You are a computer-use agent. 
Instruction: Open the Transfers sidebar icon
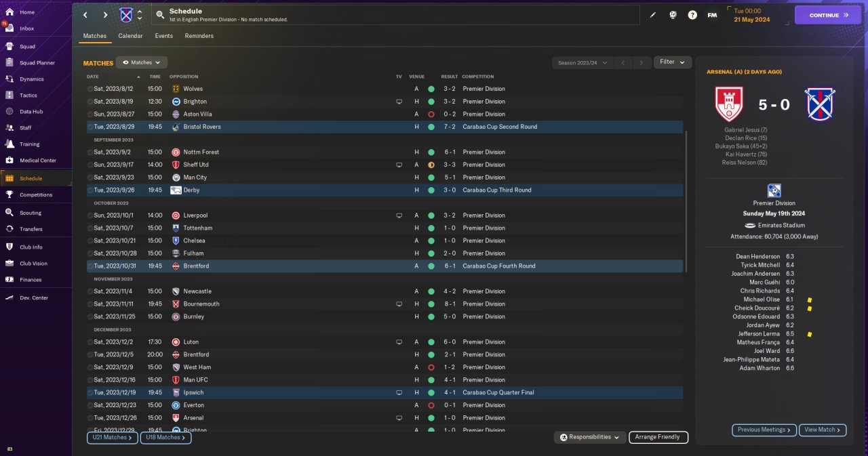(9, 229)
